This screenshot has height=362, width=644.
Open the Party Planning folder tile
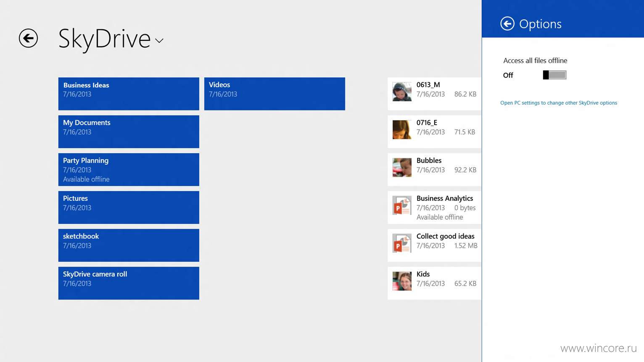[129, 169]
